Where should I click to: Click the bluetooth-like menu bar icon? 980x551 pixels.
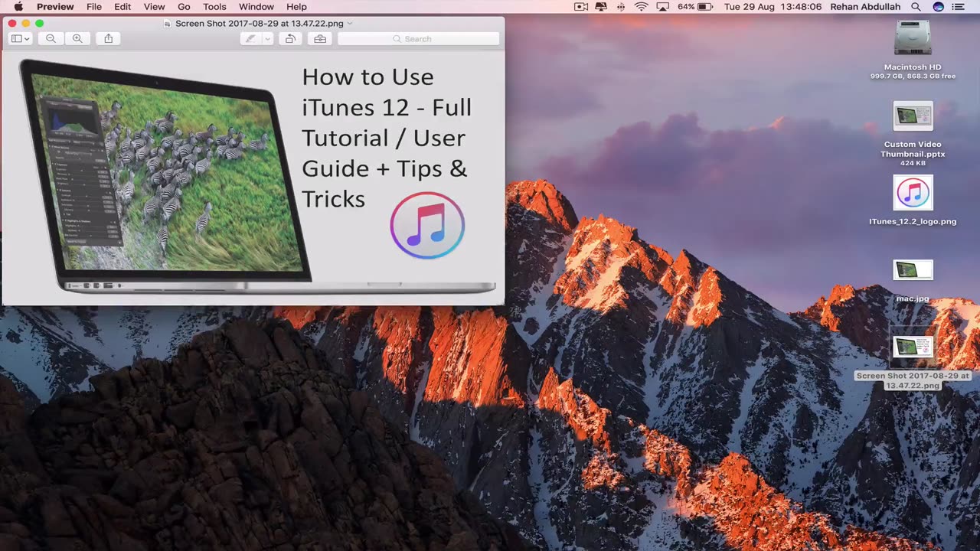point(621,7)
